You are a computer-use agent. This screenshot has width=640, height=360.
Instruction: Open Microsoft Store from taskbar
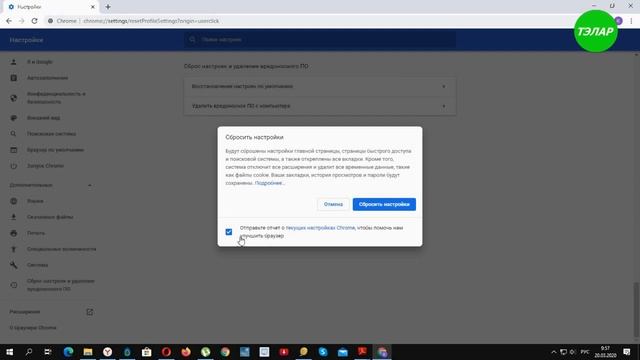click(x=147, y=352)
